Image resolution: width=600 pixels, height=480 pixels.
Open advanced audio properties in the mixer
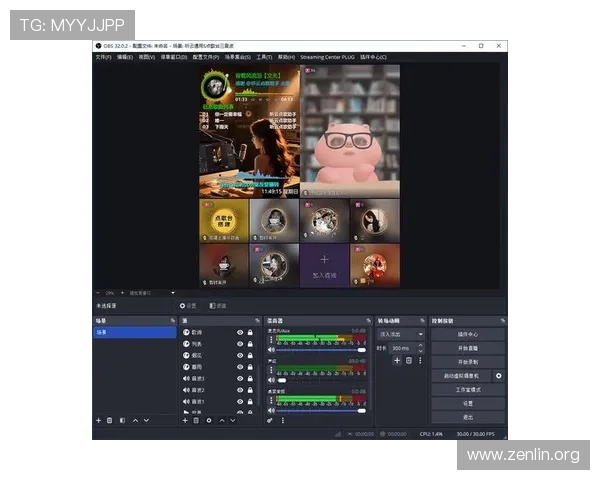[271, 421]
